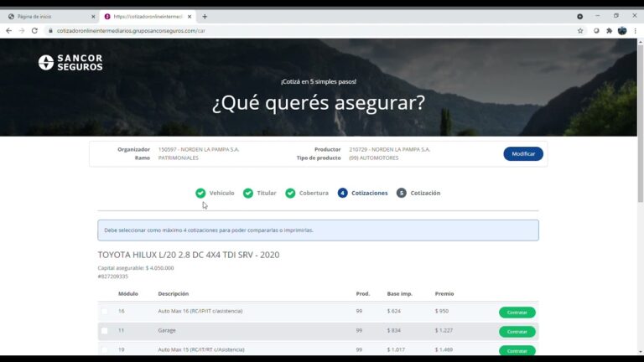The image size is (644, 362).
Task: Check the Auto Max 16 row checkbox
Action: point(104,312)
